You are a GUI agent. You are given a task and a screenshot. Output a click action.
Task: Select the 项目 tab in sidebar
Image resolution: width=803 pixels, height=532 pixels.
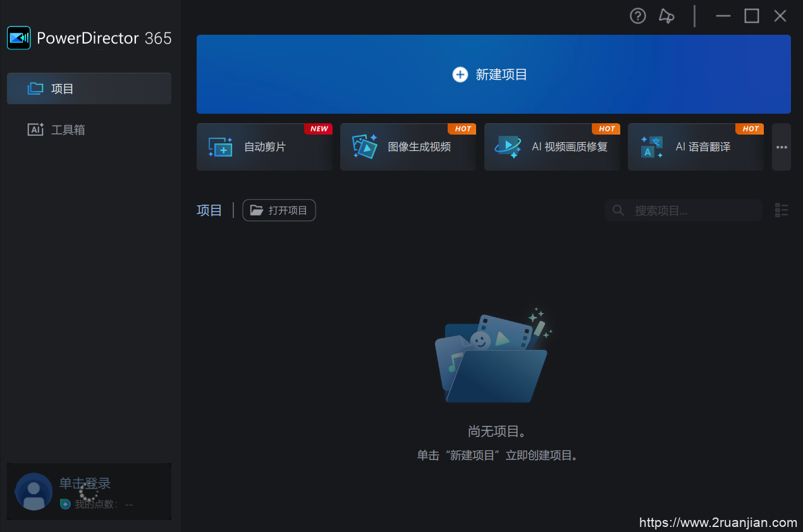point(89,88)
